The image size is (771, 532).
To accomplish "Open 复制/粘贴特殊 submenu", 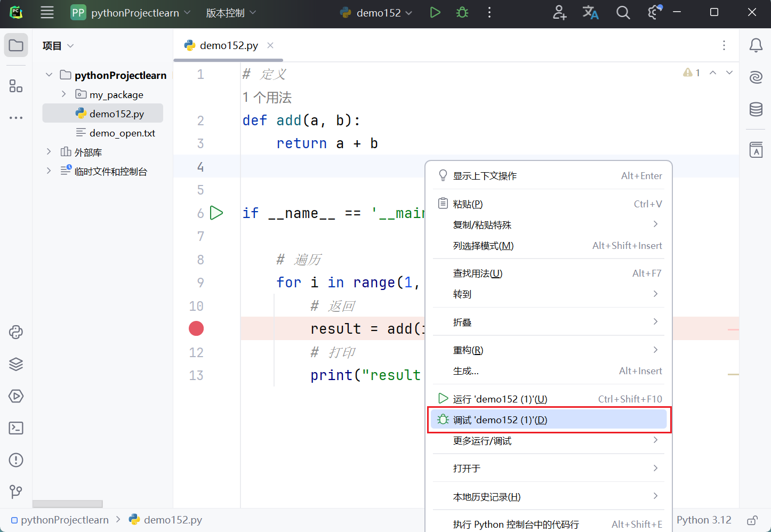I will tap(549, 224).
